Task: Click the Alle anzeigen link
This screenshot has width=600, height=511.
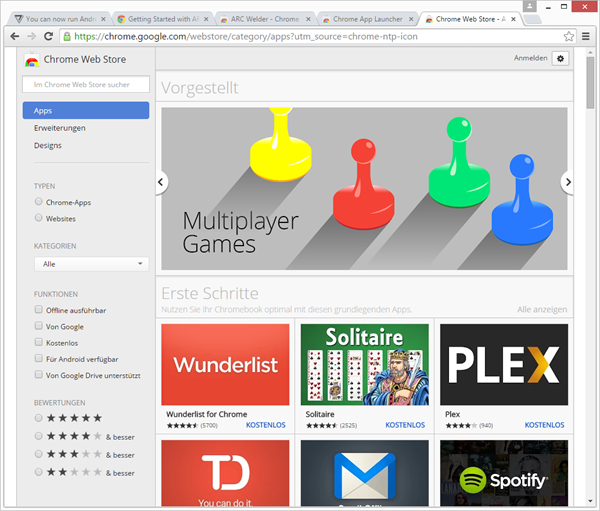Action: click(542, 310)
